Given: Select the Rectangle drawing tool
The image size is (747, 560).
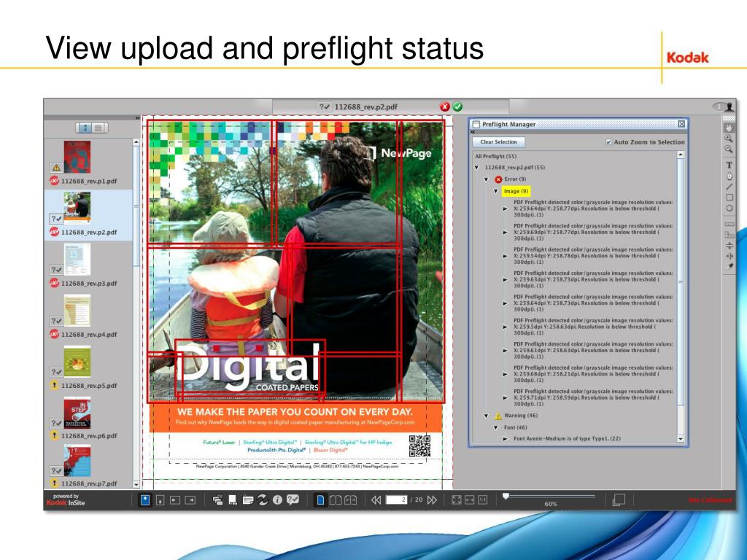Looking at the screenshot, I should coord(728,197).
